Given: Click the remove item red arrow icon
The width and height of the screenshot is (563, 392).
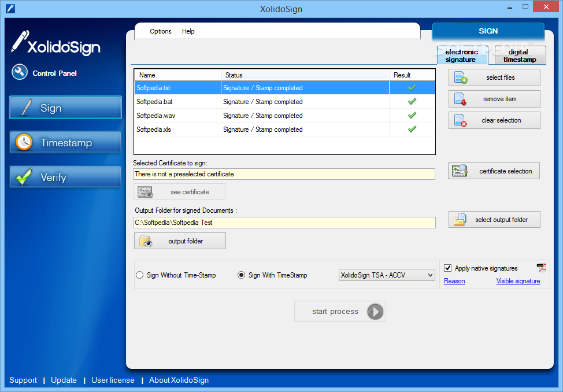Looking at the screenshot, I should [460, 99].
